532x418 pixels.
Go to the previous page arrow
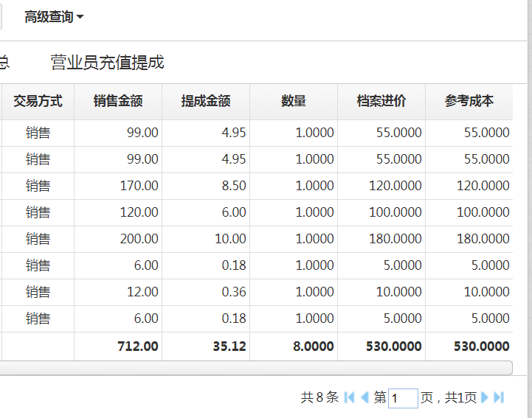point(364,397)
